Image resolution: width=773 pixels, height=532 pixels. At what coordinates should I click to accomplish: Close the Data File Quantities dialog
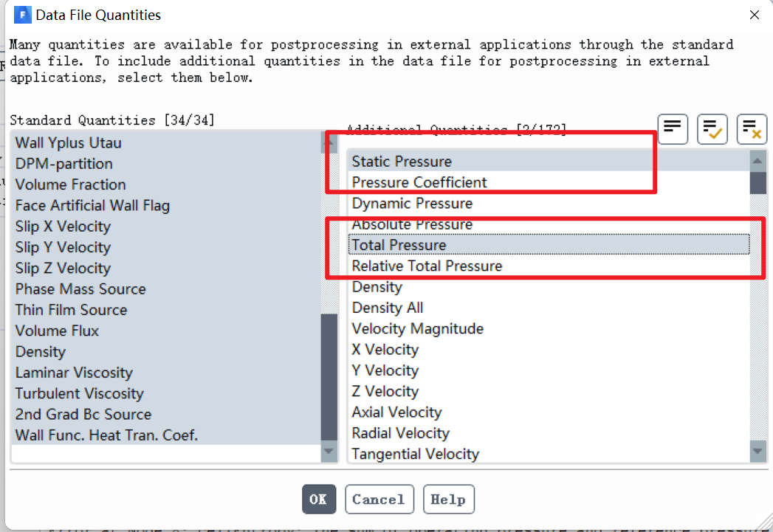coord(754,15)
